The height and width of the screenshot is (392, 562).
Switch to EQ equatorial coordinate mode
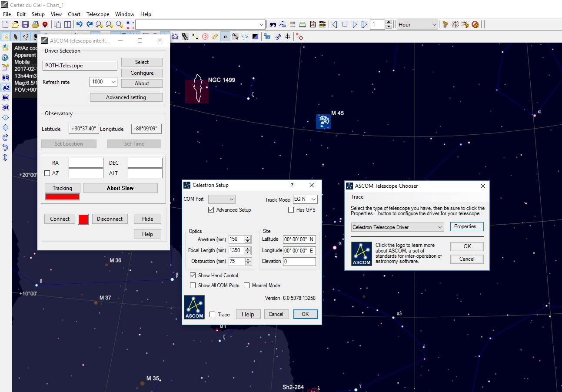coord(5,77)
